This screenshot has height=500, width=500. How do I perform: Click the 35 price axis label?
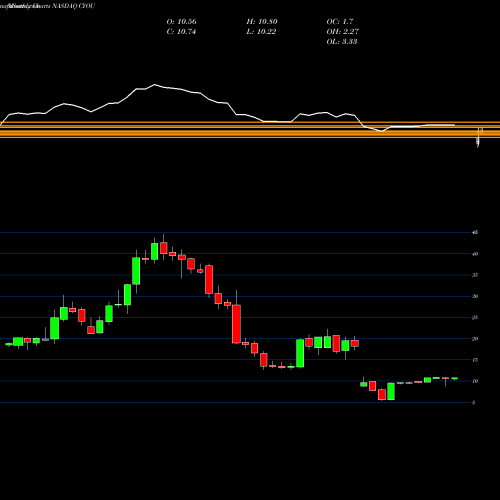coord(475,275)
